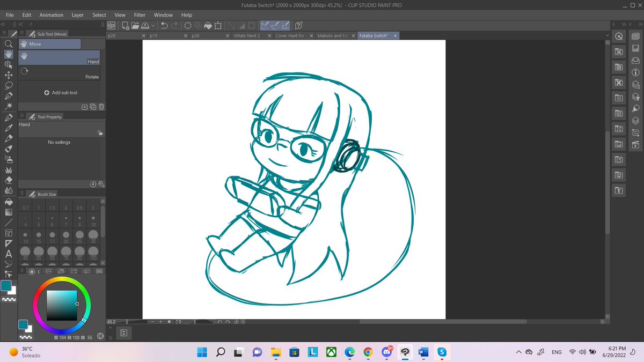Select the Figure line tool

[x=9, y=222]
